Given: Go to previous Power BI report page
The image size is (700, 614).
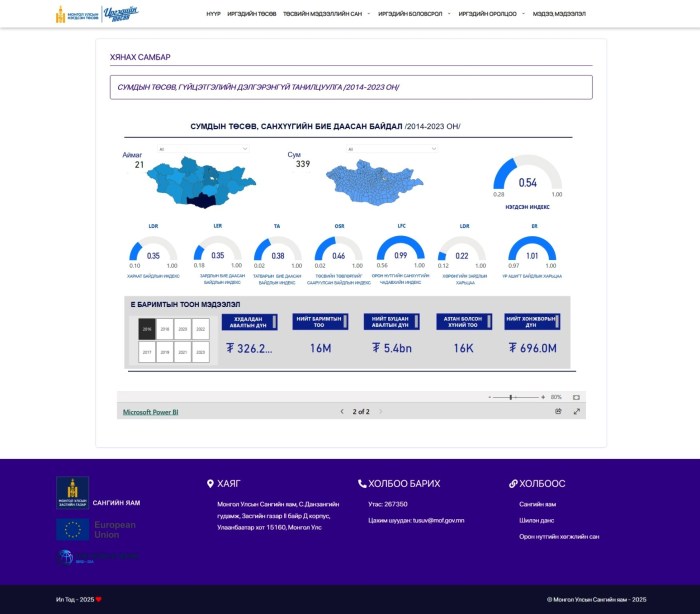Looking at the screenshot, I should [342, 411].
